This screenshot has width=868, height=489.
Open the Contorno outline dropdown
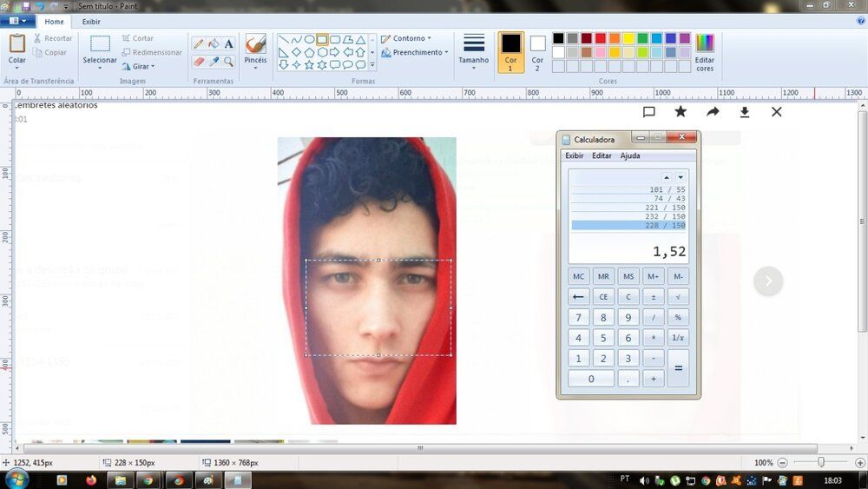coord(405,38)
